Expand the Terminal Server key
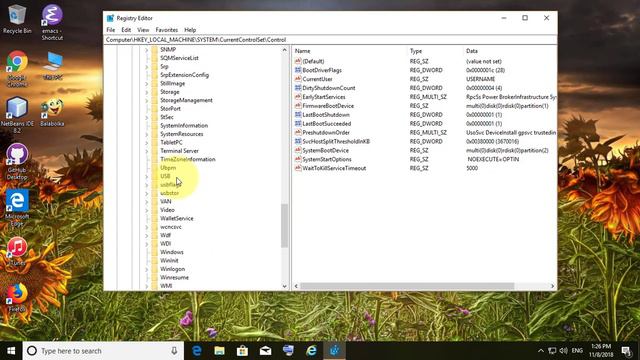 coord(147,151)
